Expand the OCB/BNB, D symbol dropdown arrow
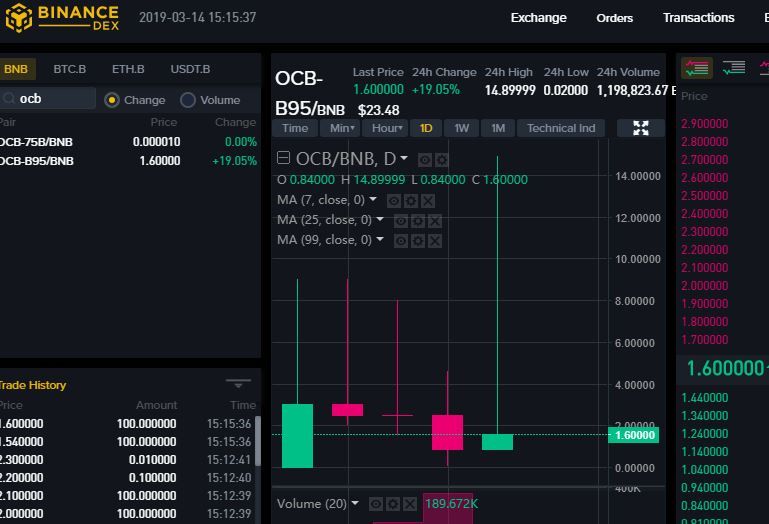This screenshot has width=769, height=524. point(404,158)
